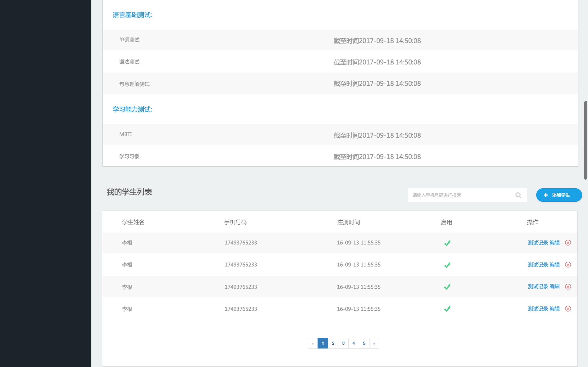The width and height of the screenshot is (588, 367).
Task: Click red delete icon in fourth row
Action: 568,309
